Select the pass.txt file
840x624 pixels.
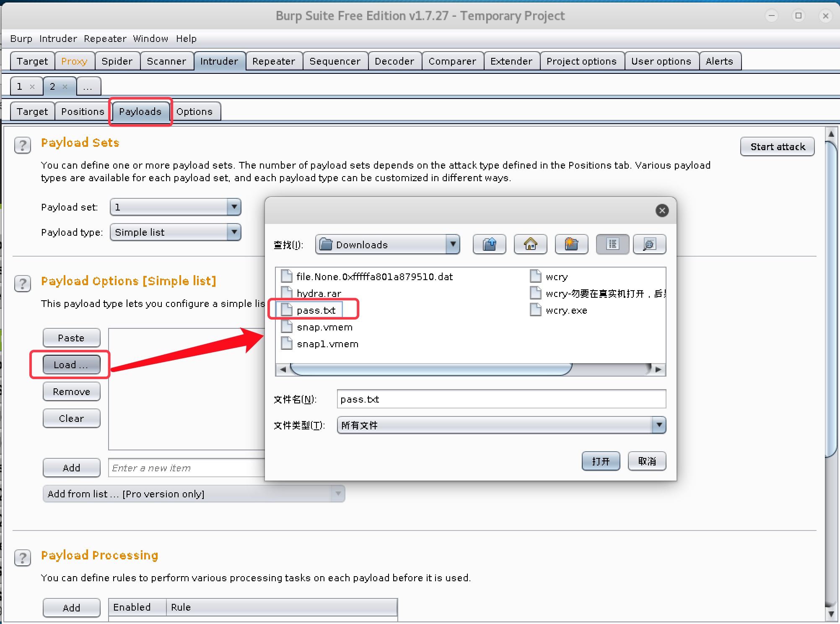[316, 310]
